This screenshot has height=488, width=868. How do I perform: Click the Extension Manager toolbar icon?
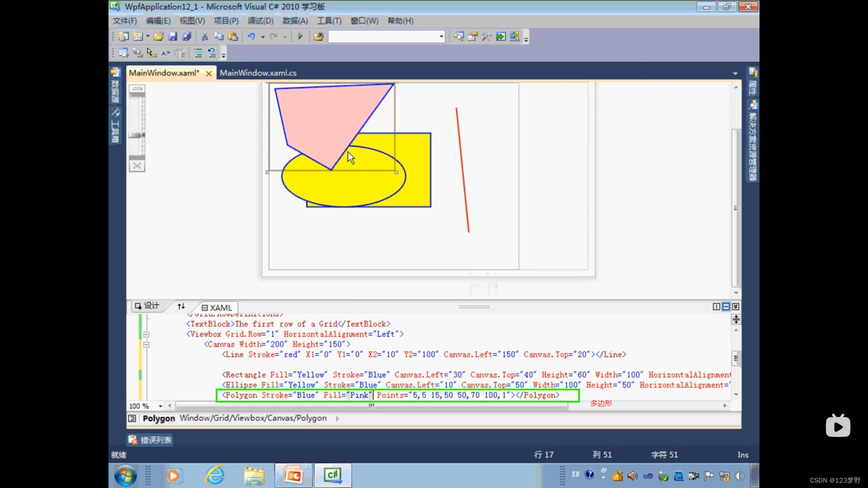point(514,37)
